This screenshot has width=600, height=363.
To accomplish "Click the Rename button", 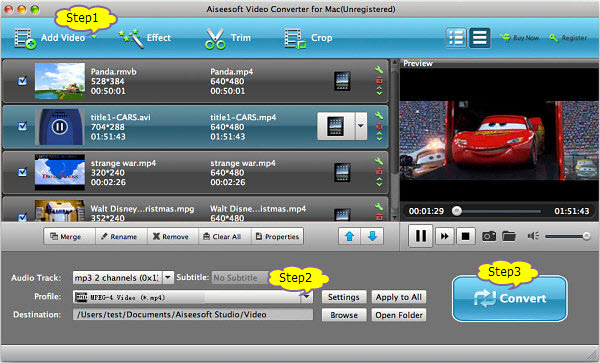I will 121,236.
